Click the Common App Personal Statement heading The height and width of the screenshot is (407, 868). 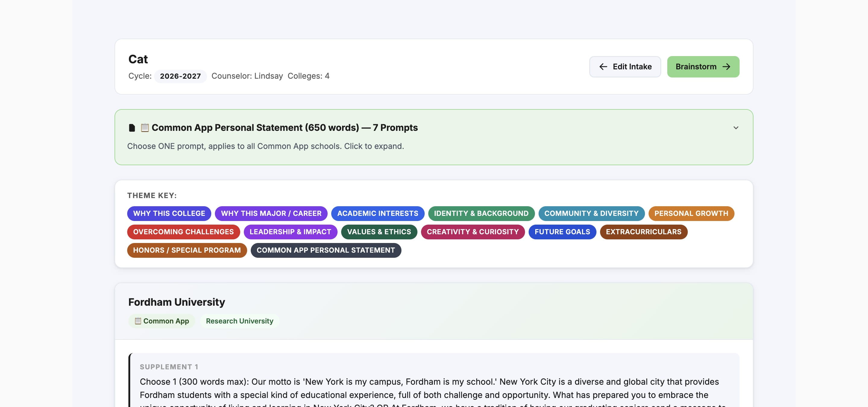click(x=285, y=128)
